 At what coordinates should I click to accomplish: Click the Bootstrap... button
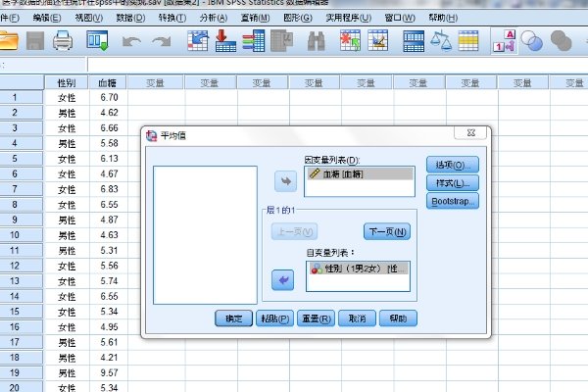(x=453, y=201)
